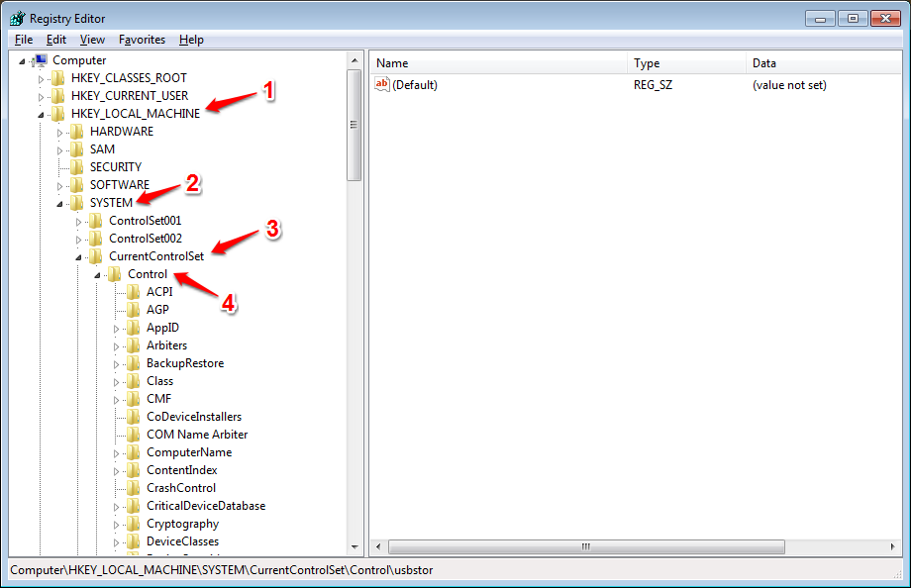Click tree pane scroll up arrow
The image size is (911, 588).
354,60
